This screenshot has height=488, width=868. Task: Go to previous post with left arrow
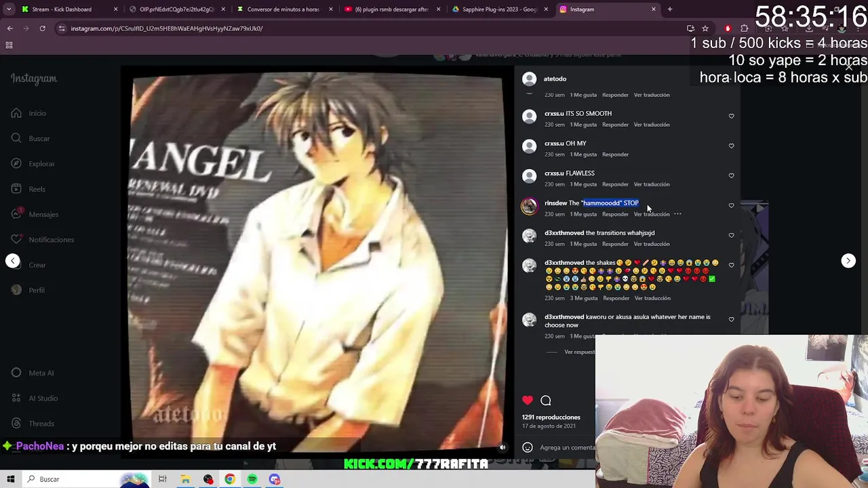(x=13, y=261)
